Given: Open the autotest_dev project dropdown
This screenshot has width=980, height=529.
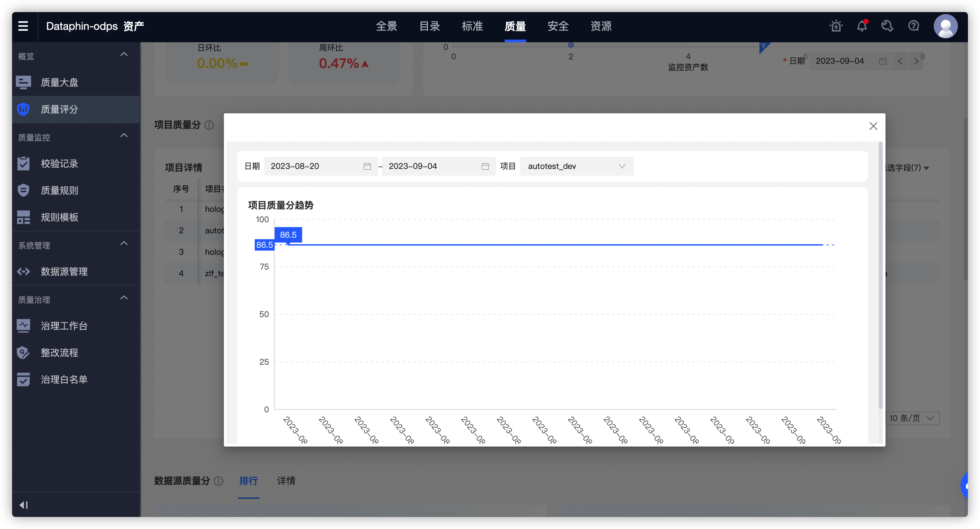Looking at the screenshot, I should pos(576,166).
